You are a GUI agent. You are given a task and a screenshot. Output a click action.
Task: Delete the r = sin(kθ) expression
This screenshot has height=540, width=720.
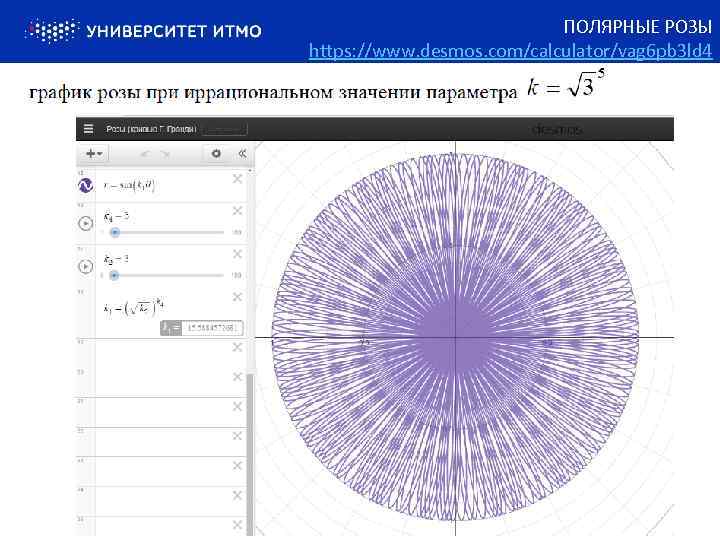[237, 179]
